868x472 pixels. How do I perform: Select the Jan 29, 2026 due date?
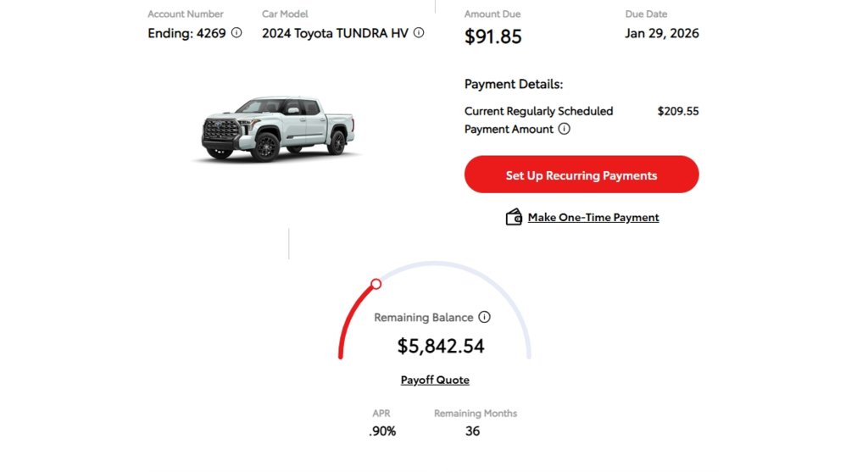tap(661, 33)
